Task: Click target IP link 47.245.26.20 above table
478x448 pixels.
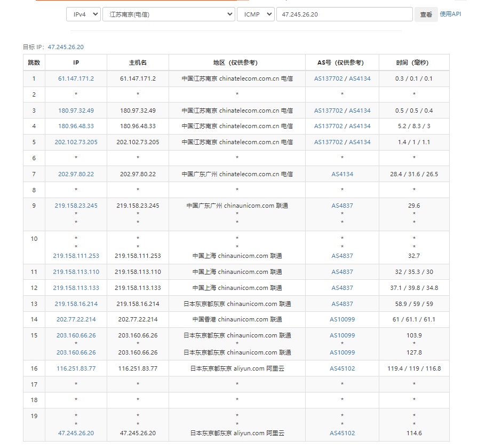Action: (x=66, y=47)
